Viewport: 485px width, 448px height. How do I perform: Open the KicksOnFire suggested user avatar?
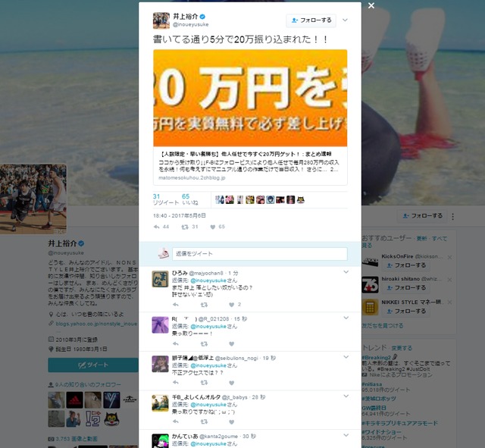(x=370, y=262)
